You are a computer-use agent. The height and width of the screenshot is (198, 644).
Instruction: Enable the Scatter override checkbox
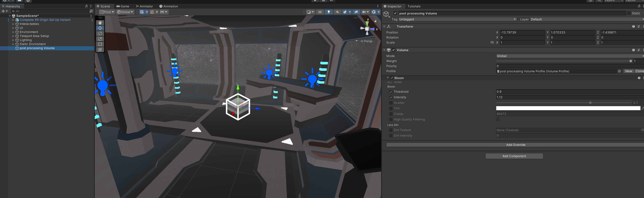391,103
